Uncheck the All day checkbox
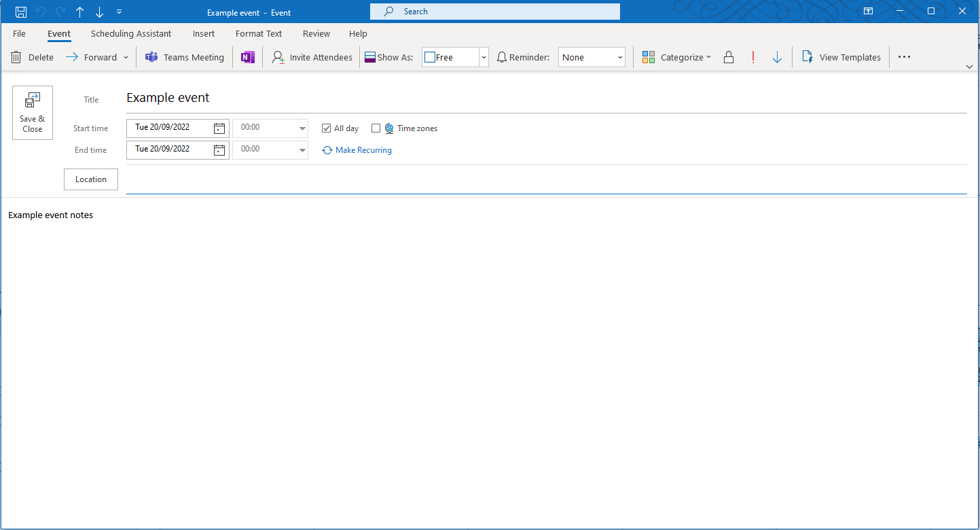Image resolution: width=980 pixels, height=530 pixels. (x=327, y=128)
